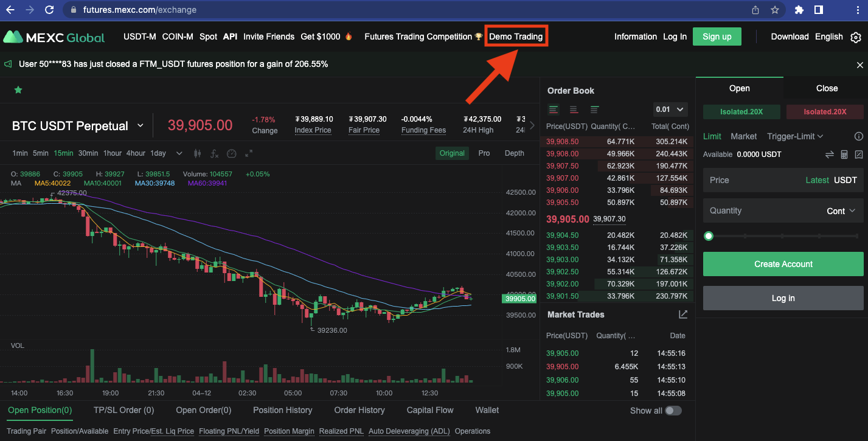Switch to Open Order(0) tab
This screenshot has width=868, height=441.
204,410
